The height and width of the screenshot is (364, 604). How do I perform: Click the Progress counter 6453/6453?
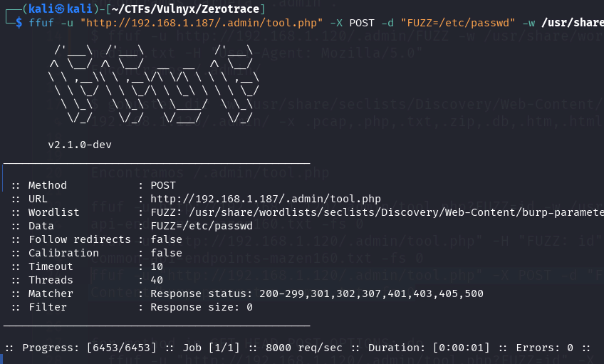[122, 348]
